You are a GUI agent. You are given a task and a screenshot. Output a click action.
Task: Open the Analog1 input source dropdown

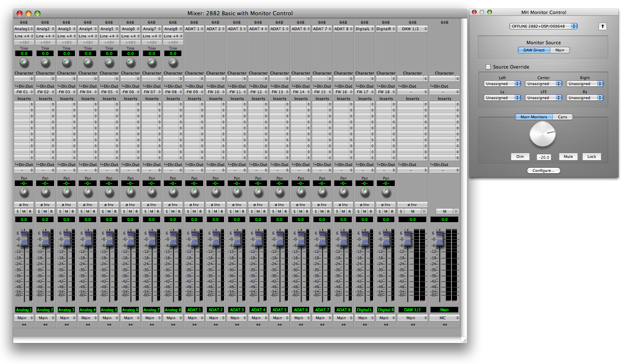24,29
